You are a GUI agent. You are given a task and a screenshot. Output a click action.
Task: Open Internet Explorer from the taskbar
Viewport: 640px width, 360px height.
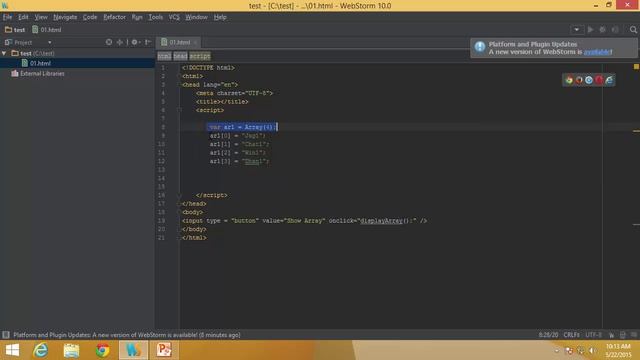coord(40,350)
